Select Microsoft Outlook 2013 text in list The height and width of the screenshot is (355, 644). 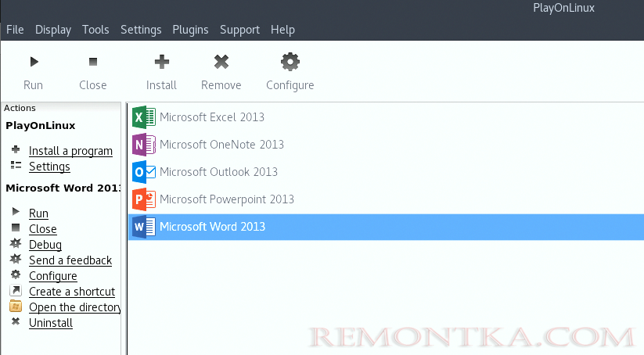click(218, 172)
